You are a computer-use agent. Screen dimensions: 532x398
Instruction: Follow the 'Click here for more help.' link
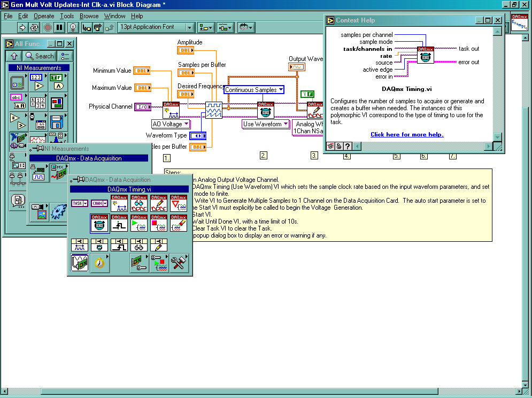tap(407, 134)
